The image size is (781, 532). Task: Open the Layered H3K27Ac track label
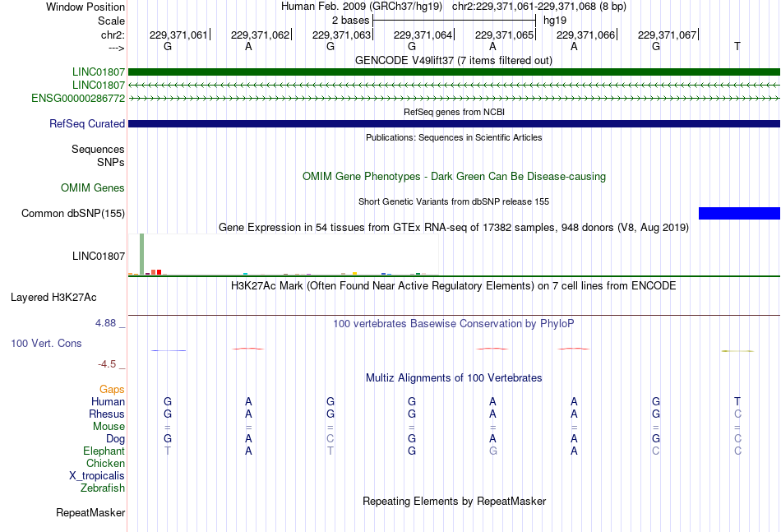click(x=53, y=298)
